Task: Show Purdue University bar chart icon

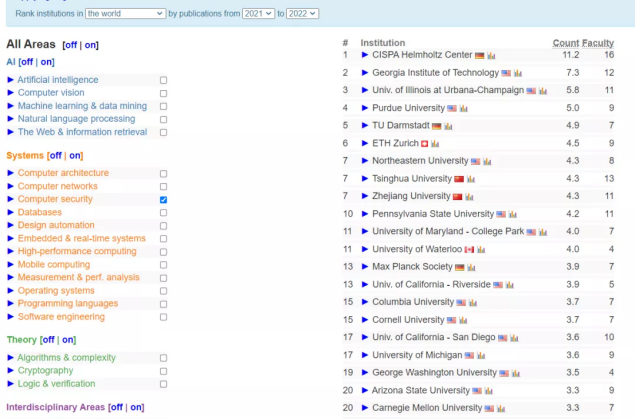Action: (x=464, y=109)
